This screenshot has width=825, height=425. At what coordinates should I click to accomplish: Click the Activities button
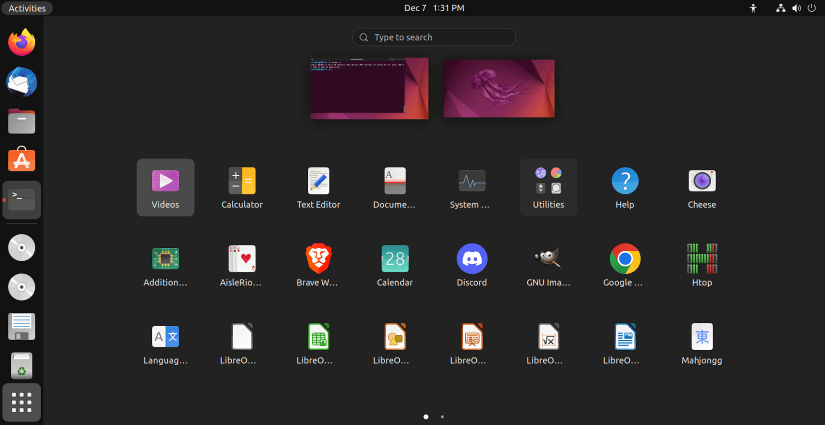27,8
